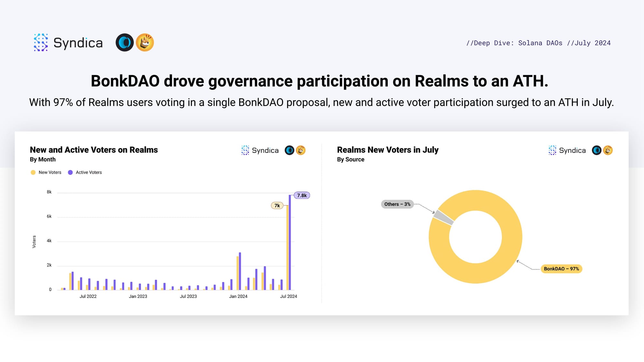644x362 pixels.
Task: Click Bonk logo in the bar chart card
Action: pyautogui.click(x=301, y=150)
